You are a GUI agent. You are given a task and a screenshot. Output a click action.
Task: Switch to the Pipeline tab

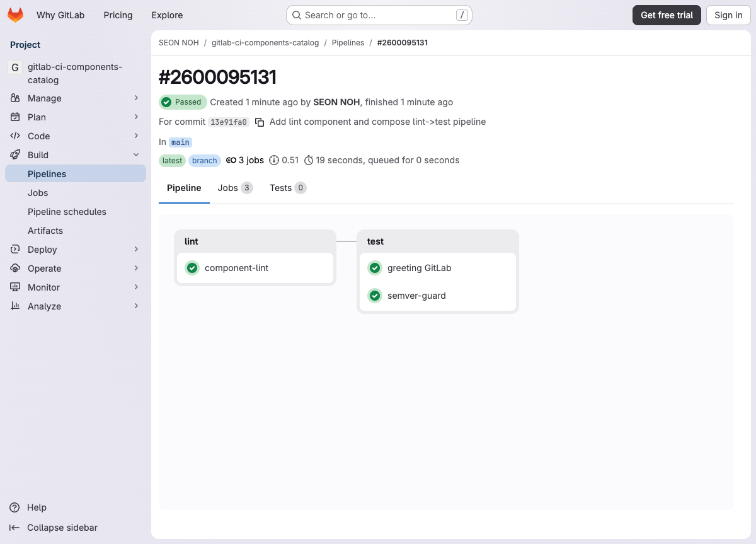pyautogui.click(x=184, y=188)
